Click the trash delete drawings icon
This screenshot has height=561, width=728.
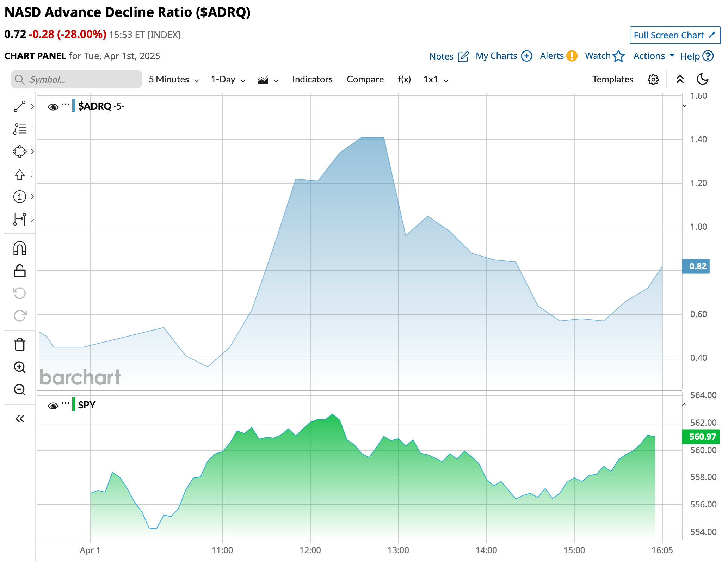point(20,345)
